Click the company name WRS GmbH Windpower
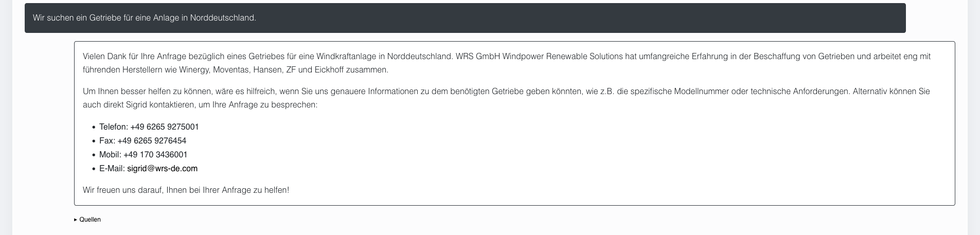The image size is (980, 235). (493, 57)
